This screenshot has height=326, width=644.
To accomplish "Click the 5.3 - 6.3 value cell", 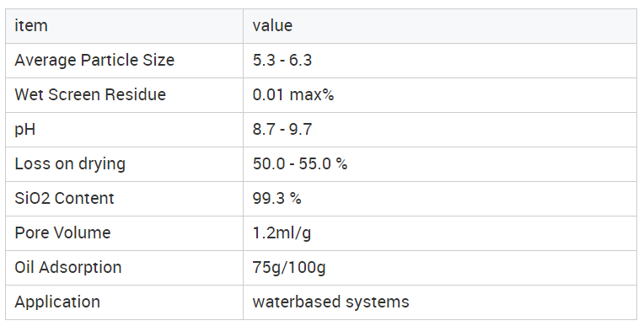I will click(440, 61).
